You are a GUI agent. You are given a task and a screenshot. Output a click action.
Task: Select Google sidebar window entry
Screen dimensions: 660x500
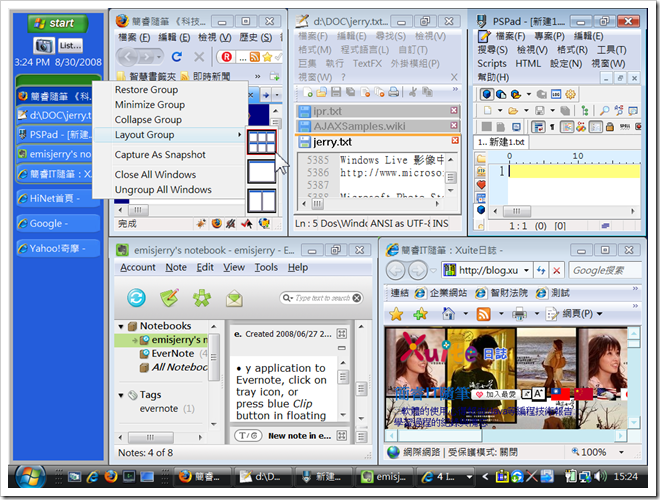coord(58,223)
